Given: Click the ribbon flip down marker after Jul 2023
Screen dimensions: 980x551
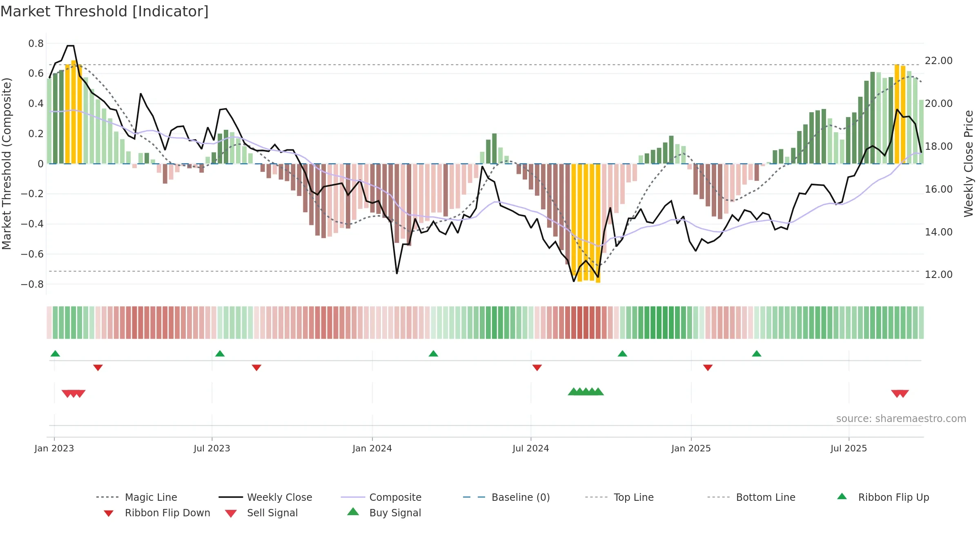Looking at the screenshot, I should [256, 368].
